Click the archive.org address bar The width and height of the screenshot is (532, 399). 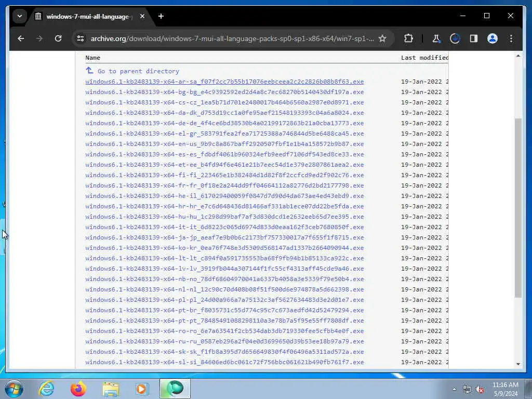click(232, 38)
